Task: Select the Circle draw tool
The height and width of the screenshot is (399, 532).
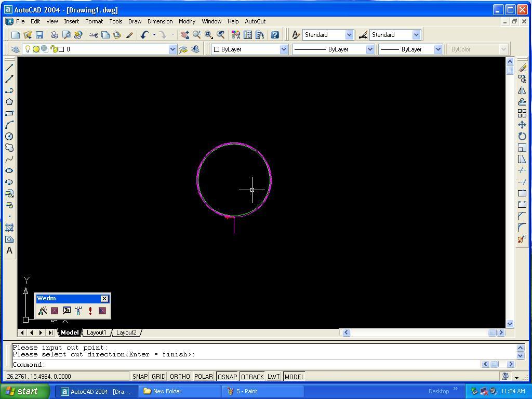Action: click(9, 137)
